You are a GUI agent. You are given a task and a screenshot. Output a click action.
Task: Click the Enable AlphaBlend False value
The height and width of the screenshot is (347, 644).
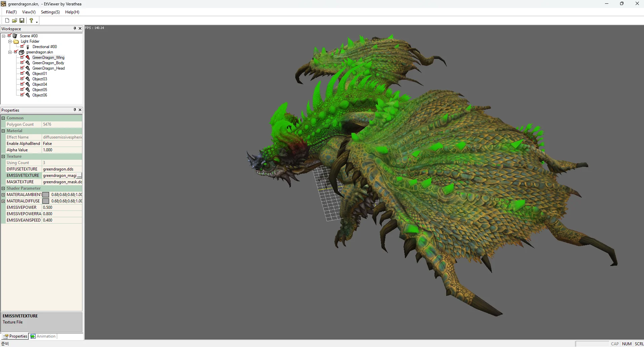(62, 144)
